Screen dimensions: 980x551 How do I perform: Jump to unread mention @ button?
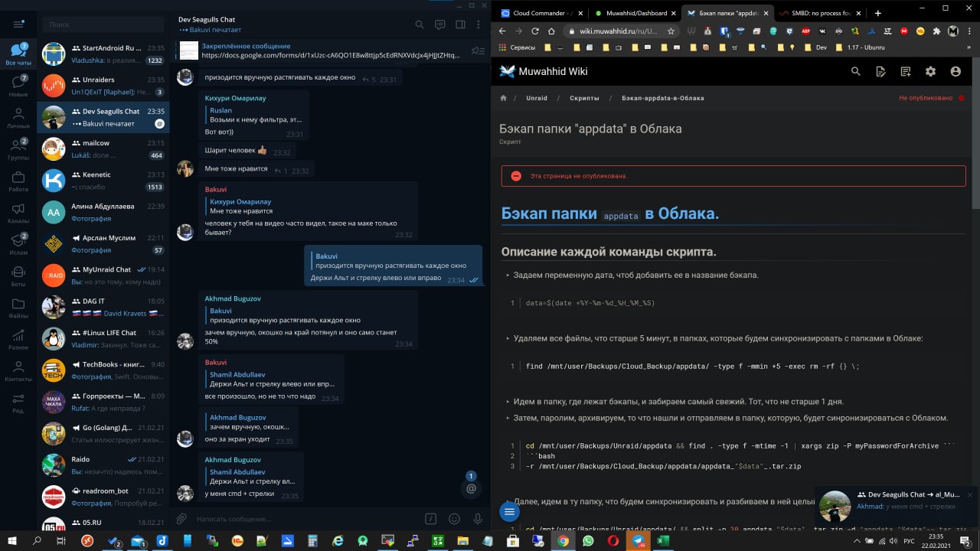[x=472, y=488]
